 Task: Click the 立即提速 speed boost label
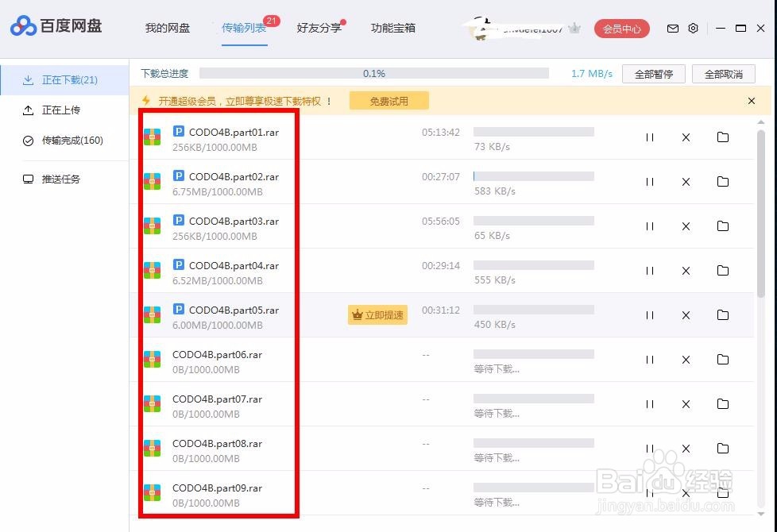[x=377, y=314]
